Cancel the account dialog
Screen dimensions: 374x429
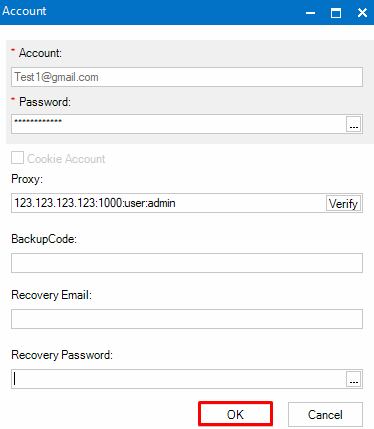(325, 415)
